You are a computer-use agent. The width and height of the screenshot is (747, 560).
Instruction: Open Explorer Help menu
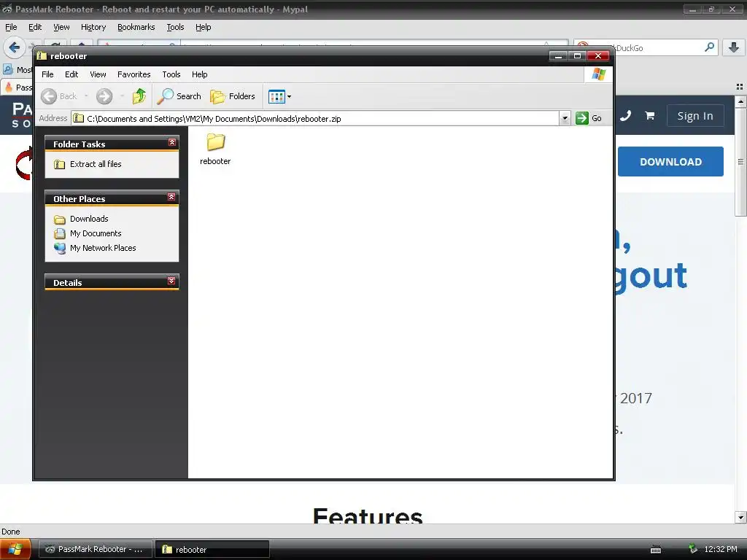click(200, 74)
